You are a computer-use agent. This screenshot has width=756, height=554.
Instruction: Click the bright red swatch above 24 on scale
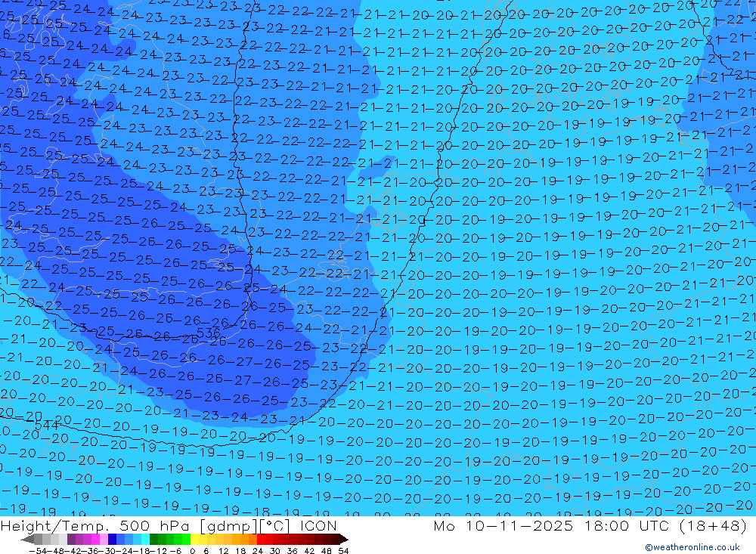[x=261, y=539]
